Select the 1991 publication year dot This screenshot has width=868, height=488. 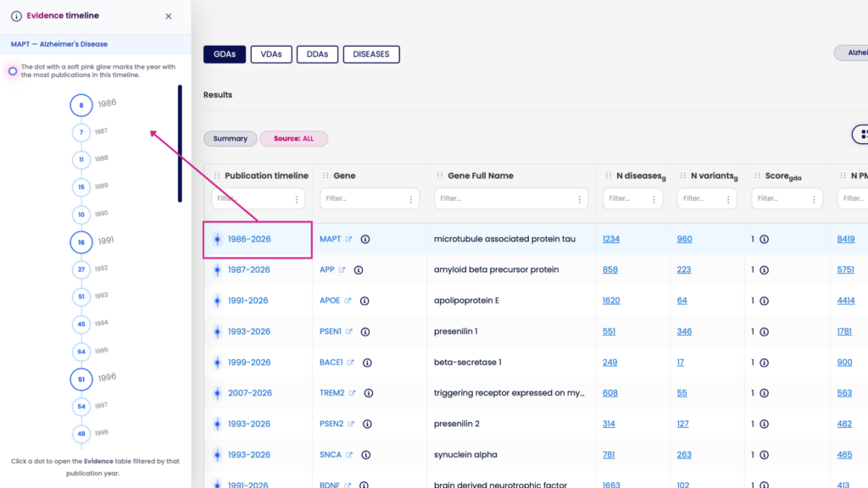point(81,242)
